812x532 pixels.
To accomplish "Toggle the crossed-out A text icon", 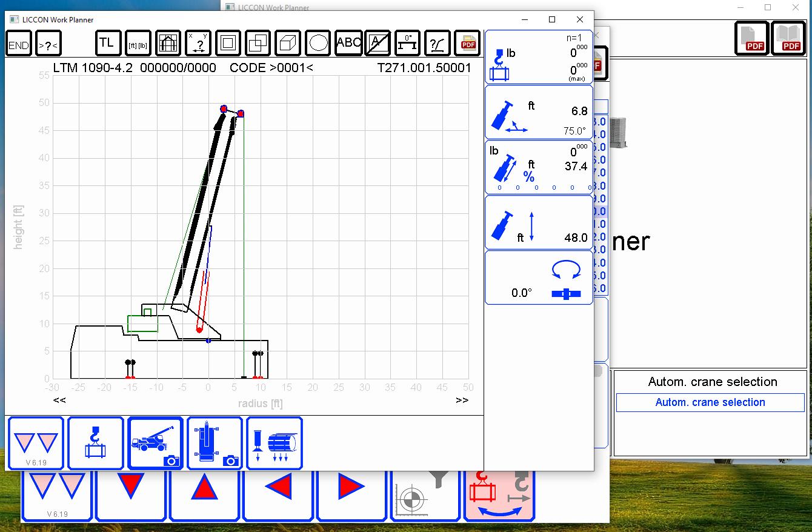I will click(x=378, y=43).
